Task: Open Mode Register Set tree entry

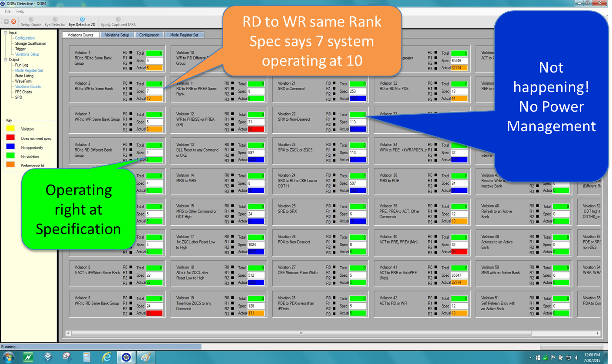Action: [29, 70]
